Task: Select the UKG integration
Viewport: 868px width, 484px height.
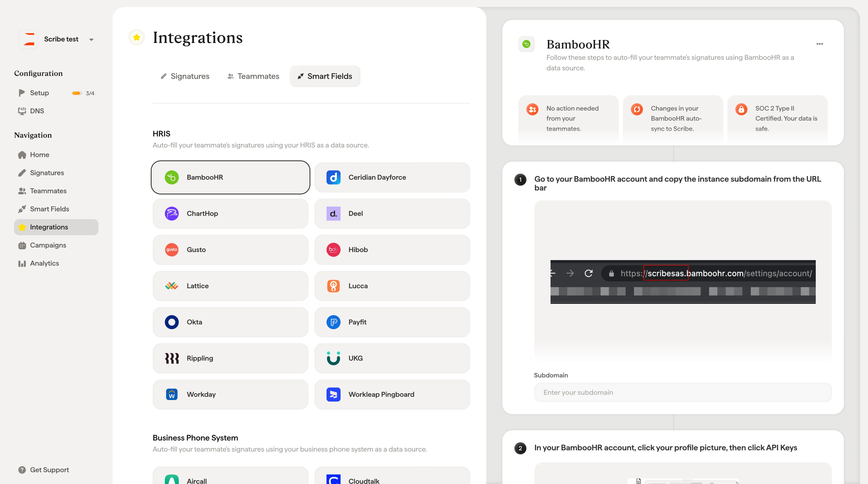Action: click(392, 358)
